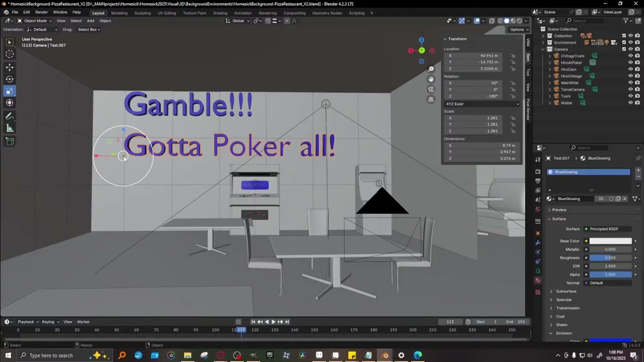Open the File menu

15,13
